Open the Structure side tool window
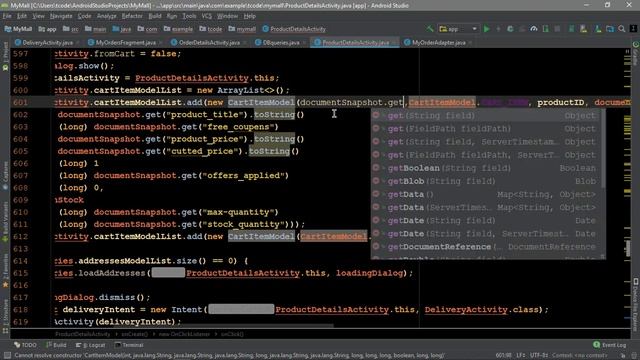The image size is (640, 360). click(x=5, y=316)
